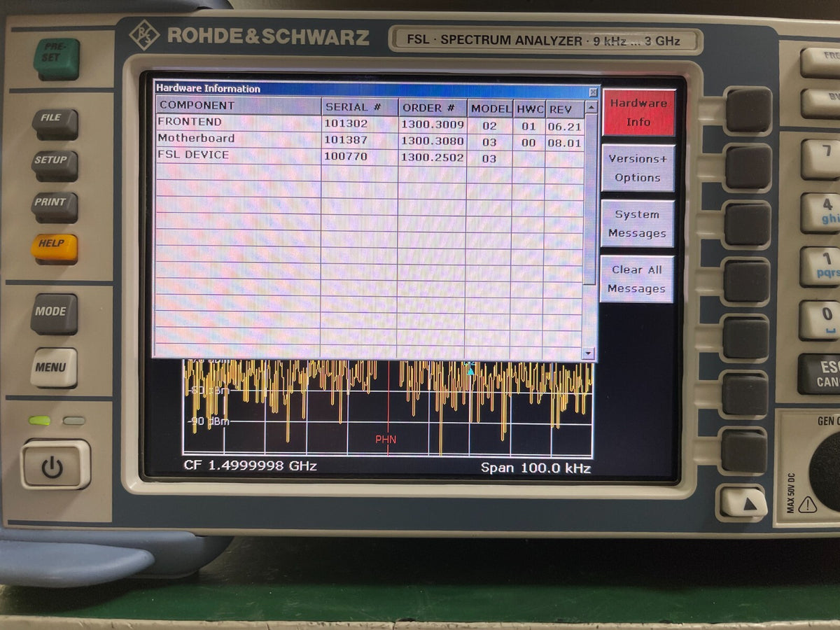Click order number 1300.3080
This screenshot has height=630, width=840.
pyautogui.click(x=432, y=141)
